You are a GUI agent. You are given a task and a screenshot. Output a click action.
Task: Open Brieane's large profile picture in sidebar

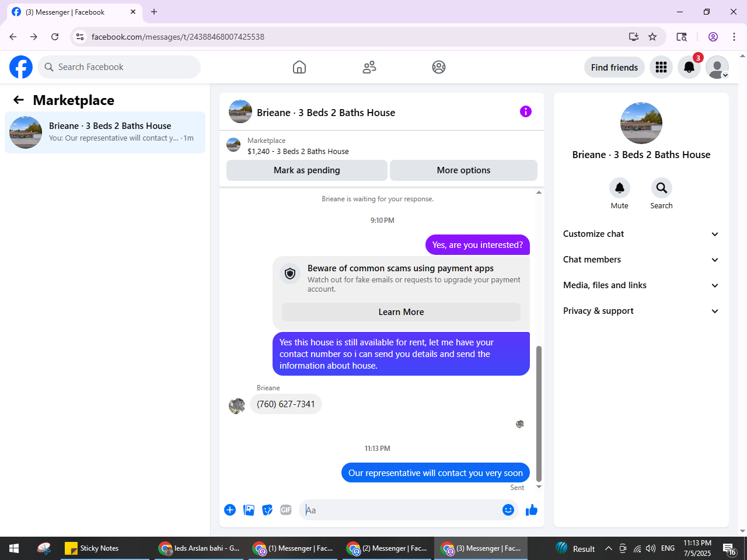pyautogui.click(x=641, y=123)
